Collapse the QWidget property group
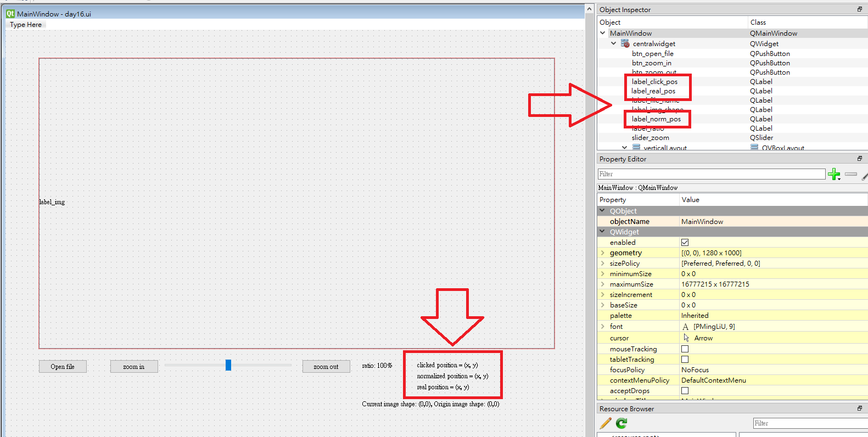This screenshot has width=868, height=437. tap(602, 232)
